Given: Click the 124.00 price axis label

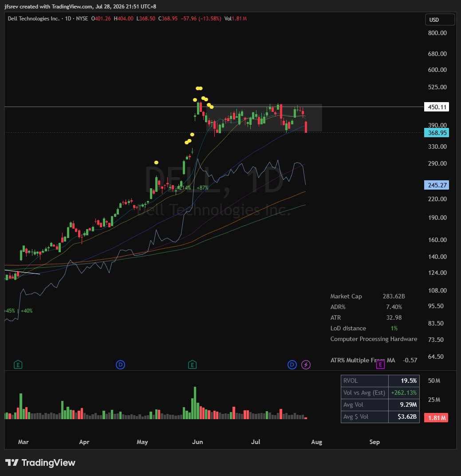Looking at the screenshot, I should [437, 273].
